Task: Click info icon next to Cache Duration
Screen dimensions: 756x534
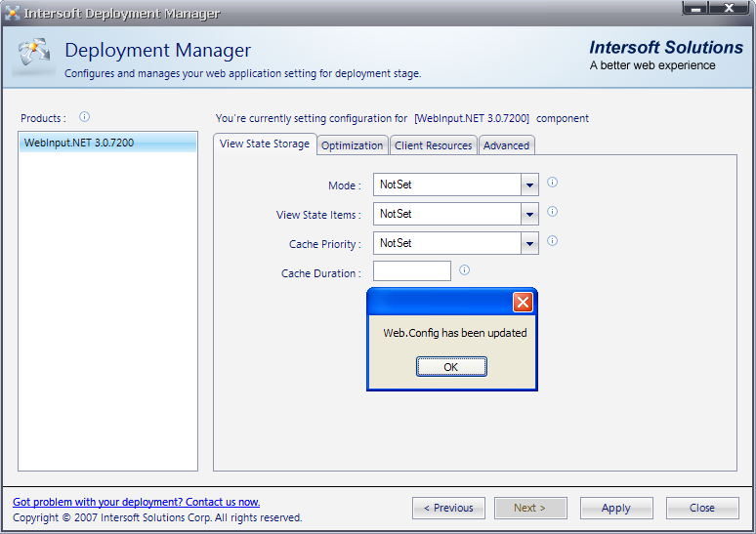Action: (x=464, y=270)
